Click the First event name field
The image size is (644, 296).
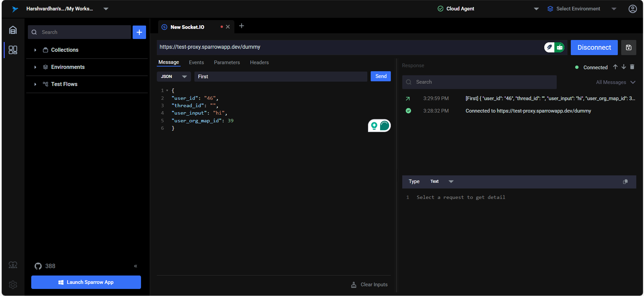(281, 77)
